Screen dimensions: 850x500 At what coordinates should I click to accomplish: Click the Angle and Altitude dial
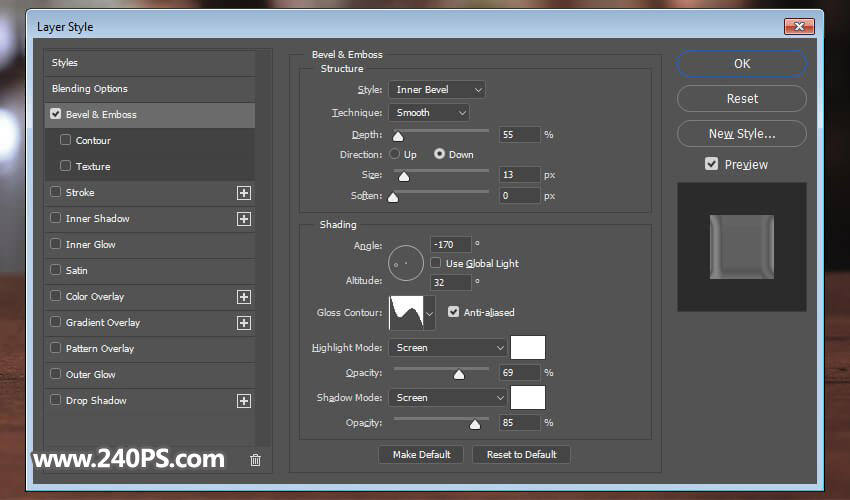pyautogui.click(x=406, y=263)
